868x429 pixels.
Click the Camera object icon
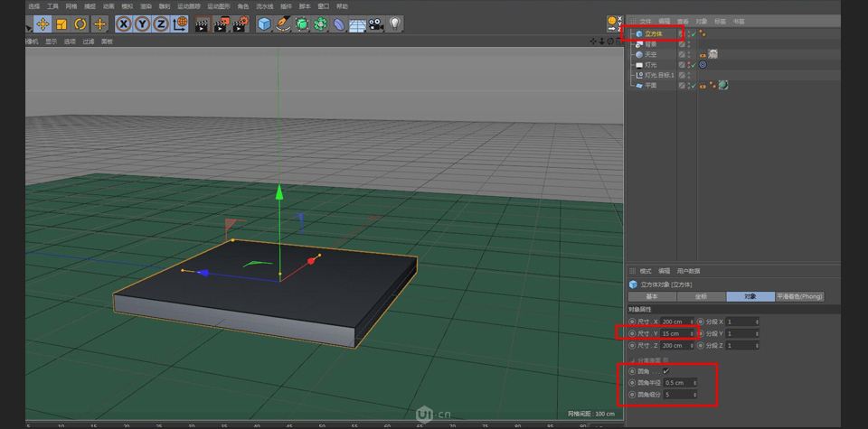(376, 24)
